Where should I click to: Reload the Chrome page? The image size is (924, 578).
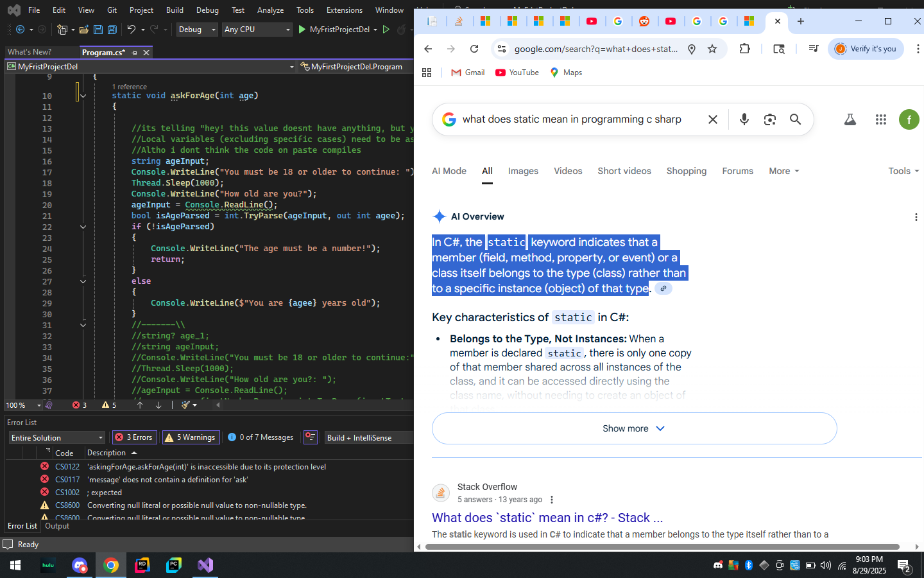[474, 49]
